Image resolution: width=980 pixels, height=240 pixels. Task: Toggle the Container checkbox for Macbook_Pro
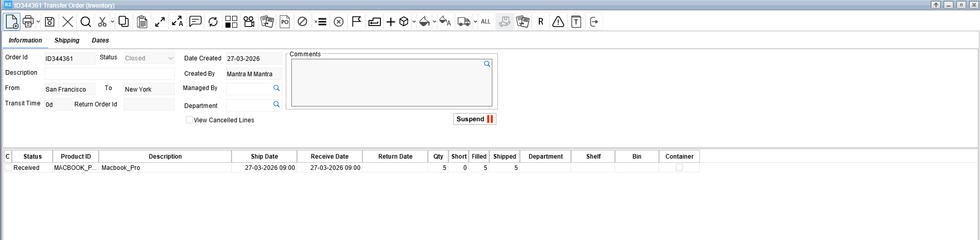pos(679,168)
